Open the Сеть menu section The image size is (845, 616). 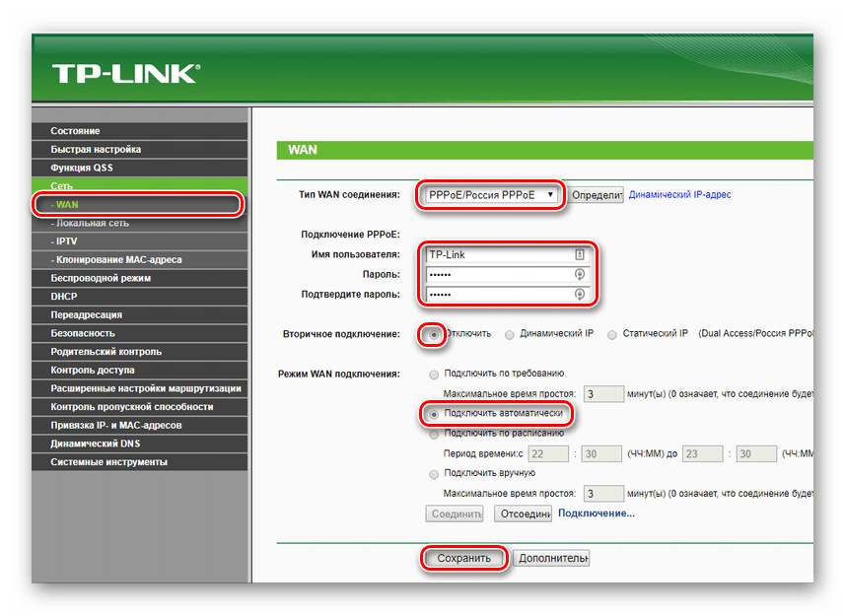click(x=140, y=185)
